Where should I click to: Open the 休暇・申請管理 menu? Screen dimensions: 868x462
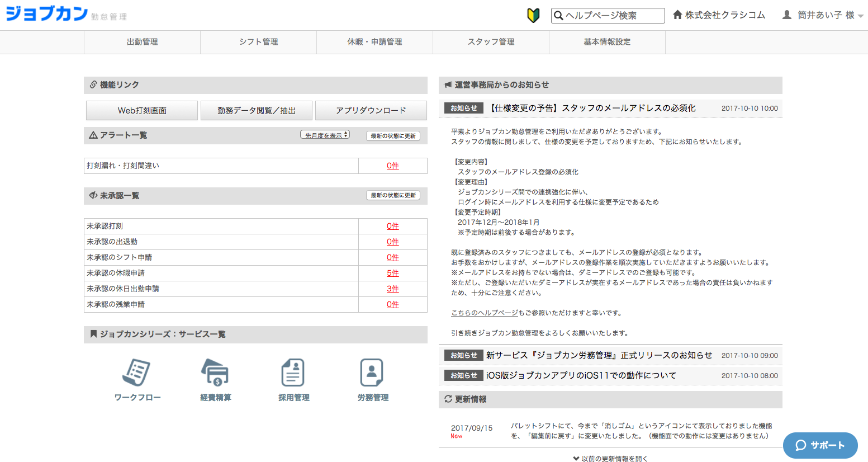[374, 42]
